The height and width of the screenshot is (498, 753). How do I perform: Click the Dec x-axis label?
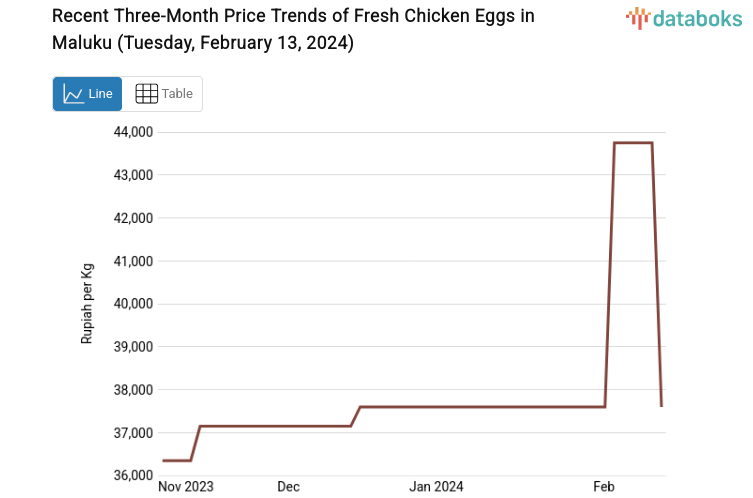click(x=288, y=487)
